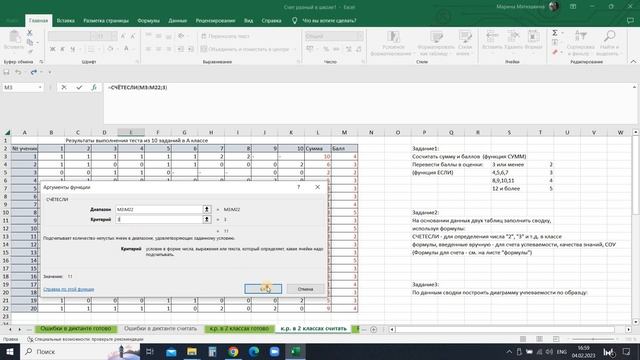Click the range selector icon beside Диапазон
This screenshot has width=640, height=360.
(207, 209)
